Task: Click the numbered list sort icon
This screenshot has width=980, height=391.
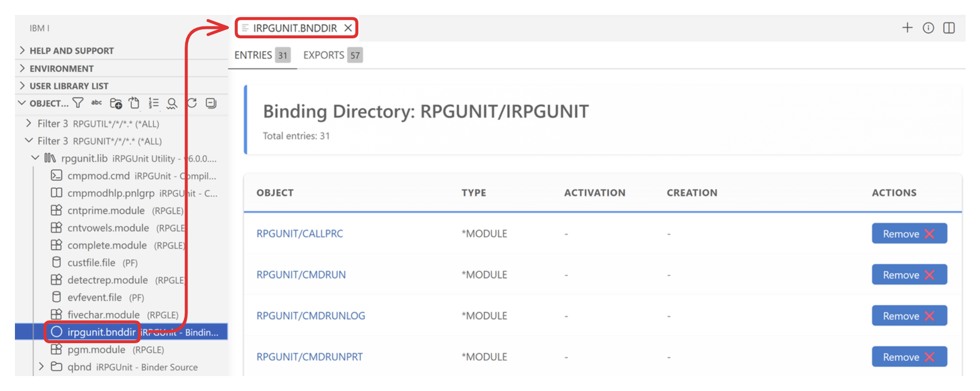Action: 153,103
